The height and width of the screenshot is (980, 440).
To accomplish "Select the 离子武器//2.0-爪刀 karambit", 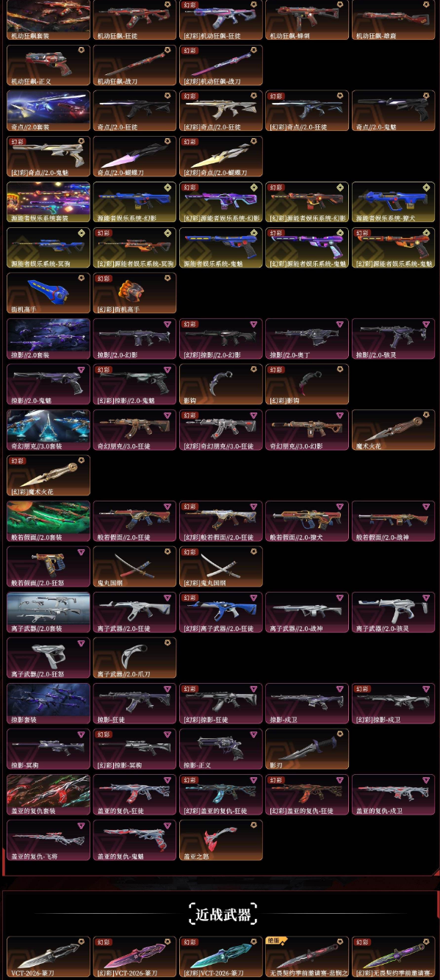I will [135, 658].
